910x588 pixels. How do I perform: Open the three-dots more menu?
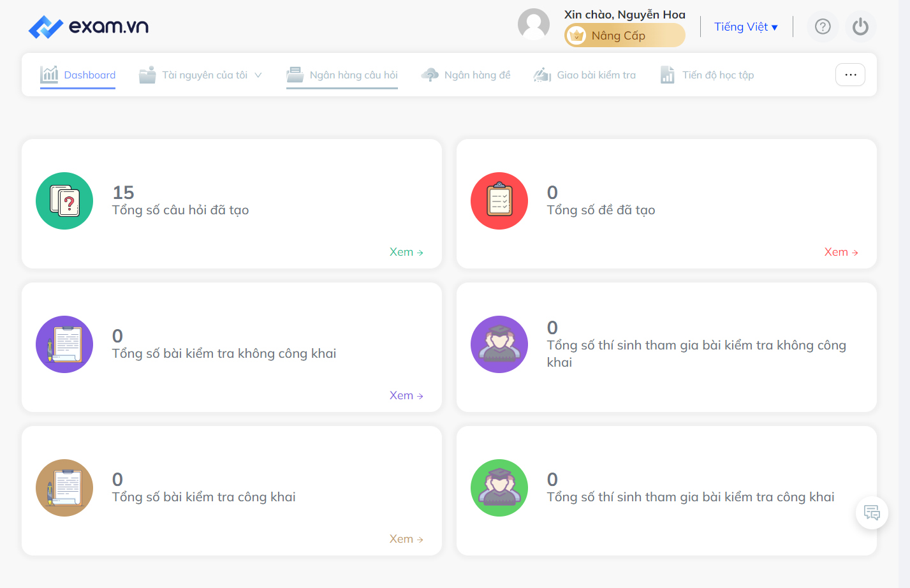850,75
